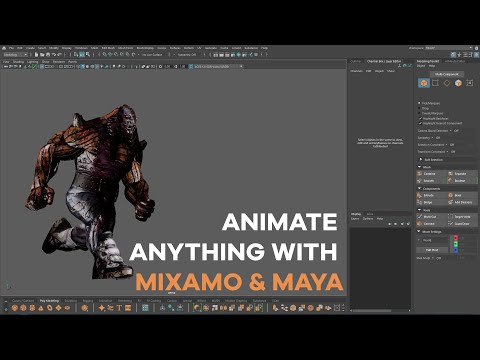The width and height of the screenshot is (480, 360).
Task: Select Tweak/Marquee radio option
Action: (419, 113)
